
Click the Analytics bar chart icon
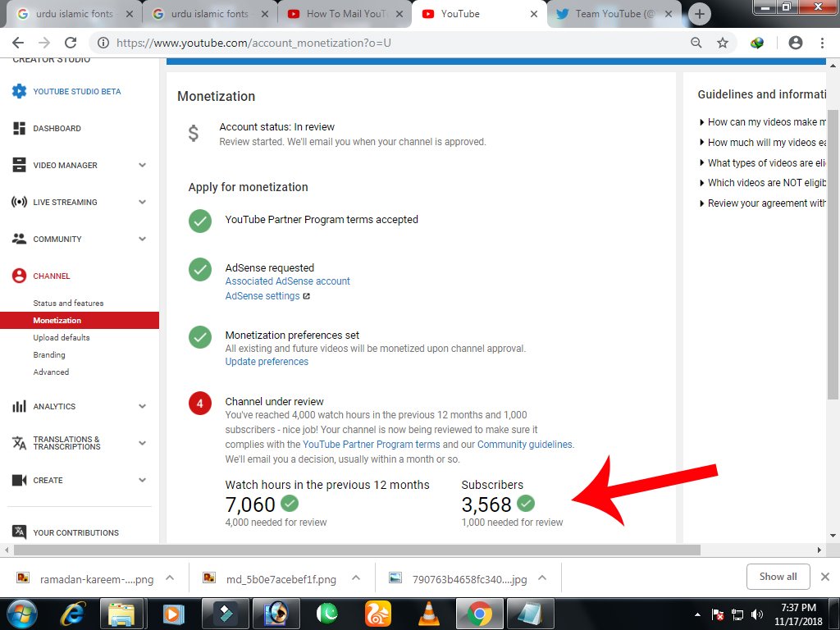20,406
